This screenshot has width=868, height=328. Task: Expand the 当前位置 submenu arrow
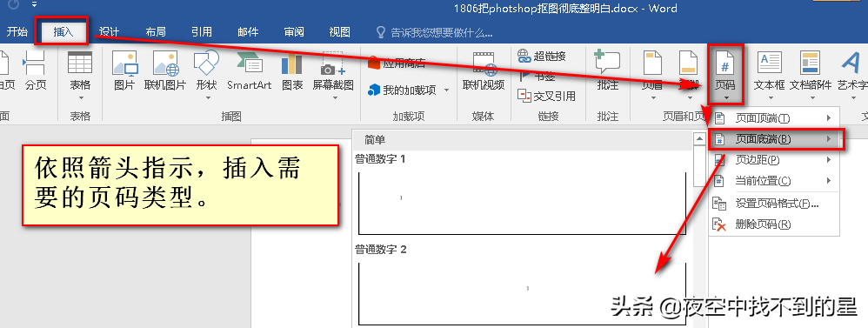pyautogui.click(x=829, y=181)
